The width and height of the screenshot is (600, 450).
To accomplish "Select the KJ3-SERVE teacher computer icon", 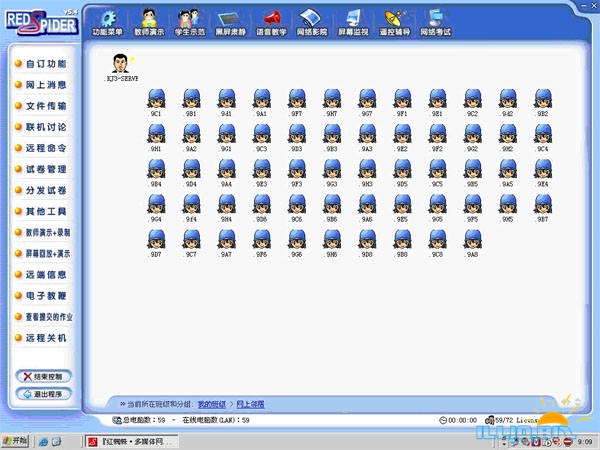I will click(121, 65).
